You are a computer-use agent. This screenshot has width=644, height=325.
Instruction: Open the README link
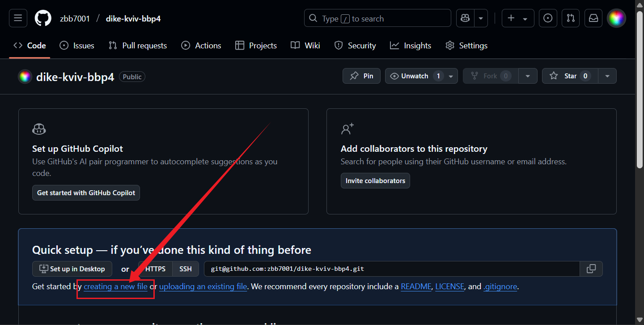coord(416,287)
